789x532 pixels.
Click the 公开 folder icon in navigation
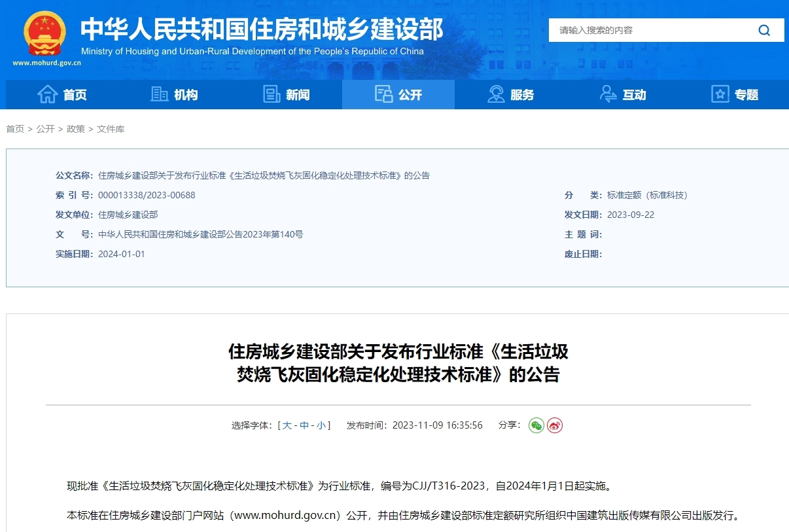pyautogui.click(x=384, y=94)
